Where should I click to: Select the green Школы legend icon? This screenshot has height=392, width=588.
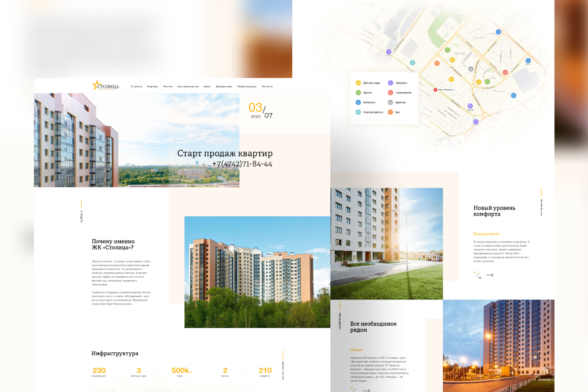pos(358,93)
